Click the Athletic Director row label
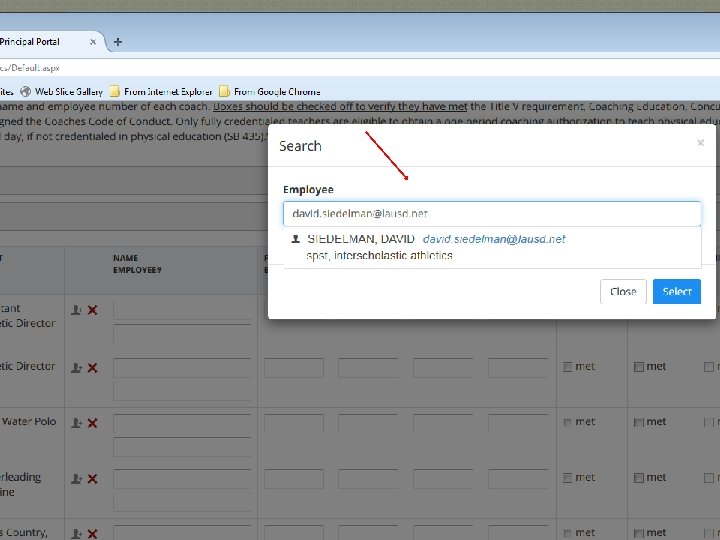720x540 pixels. (x=28, y=366)
